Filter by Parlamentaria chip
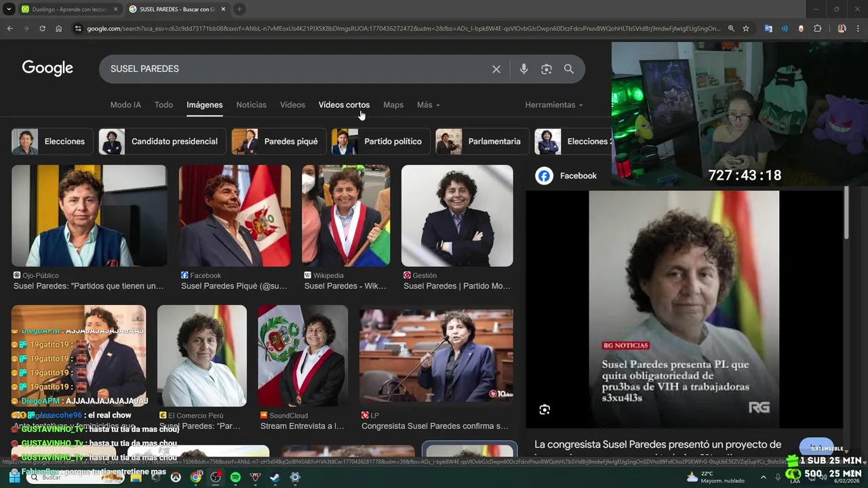 point(482,142)
